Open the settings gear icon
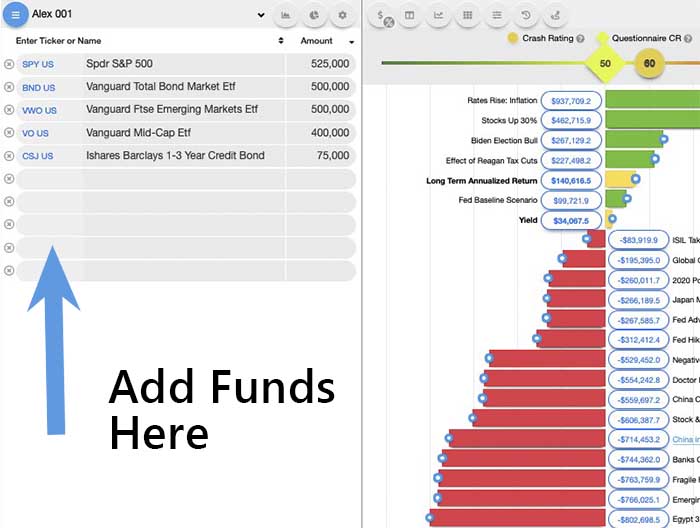The width and height of the screenshot is (700, 528). [343, 16]
